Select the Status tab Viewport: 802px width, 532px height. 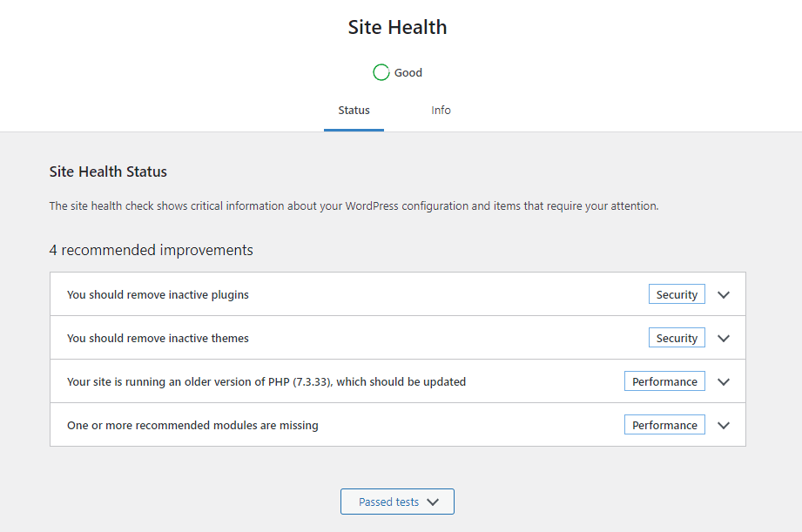pos(354,111)
